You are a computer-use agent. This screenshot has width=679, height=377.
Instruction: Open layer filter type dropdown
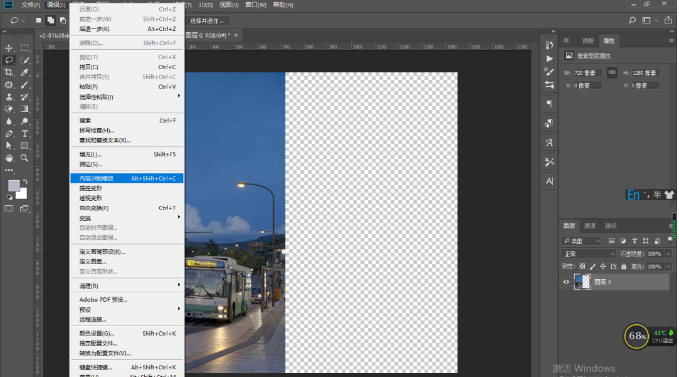coord(582,241)
